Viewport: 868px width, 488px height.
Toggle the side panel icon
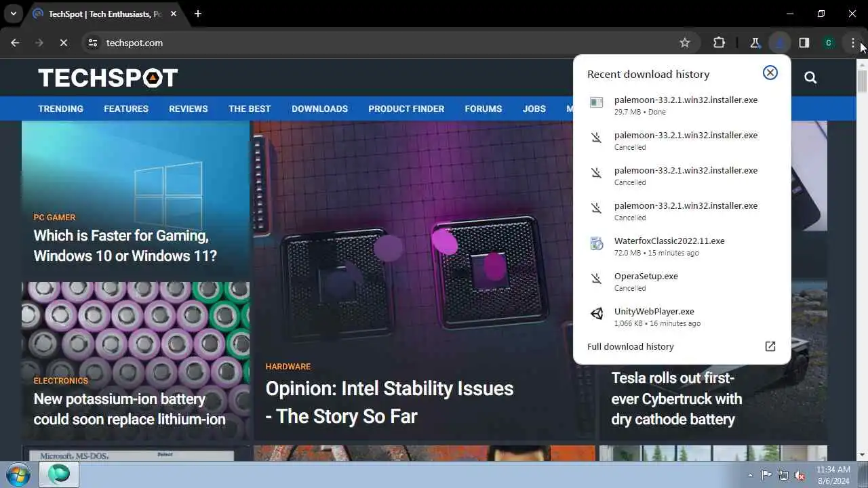pos(804,43)
